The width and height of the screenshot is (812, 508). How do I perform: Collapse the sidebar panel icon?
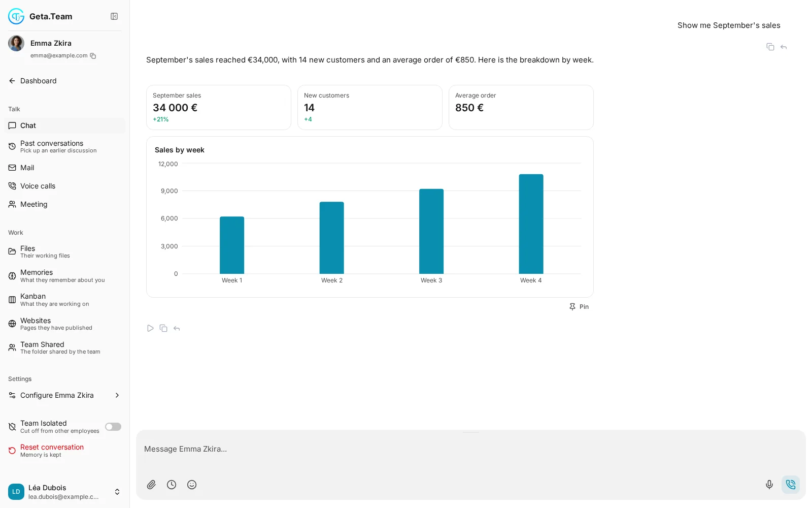point(114,16)
